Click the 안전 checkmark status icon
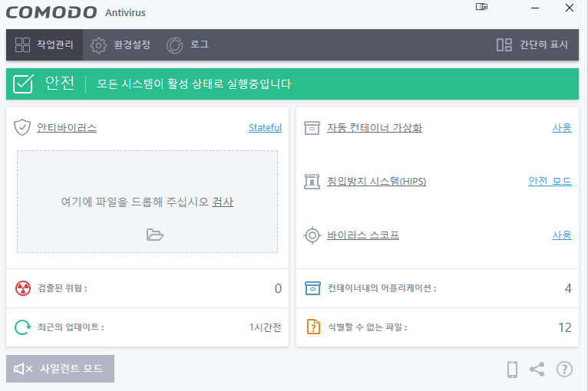The width and height of the screenshot is (588, 391). pyautogui.click(x=23, y=84)
